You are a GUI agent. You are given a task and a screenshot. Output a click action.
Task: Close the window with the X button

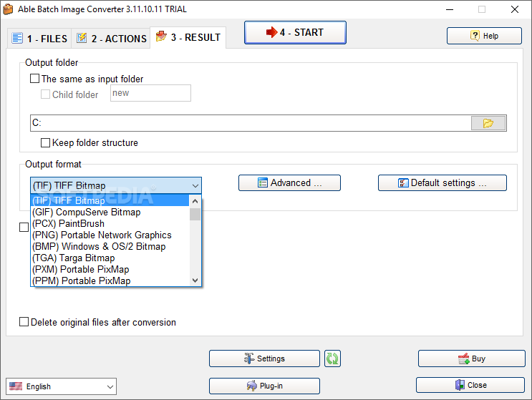click(515, 9)
